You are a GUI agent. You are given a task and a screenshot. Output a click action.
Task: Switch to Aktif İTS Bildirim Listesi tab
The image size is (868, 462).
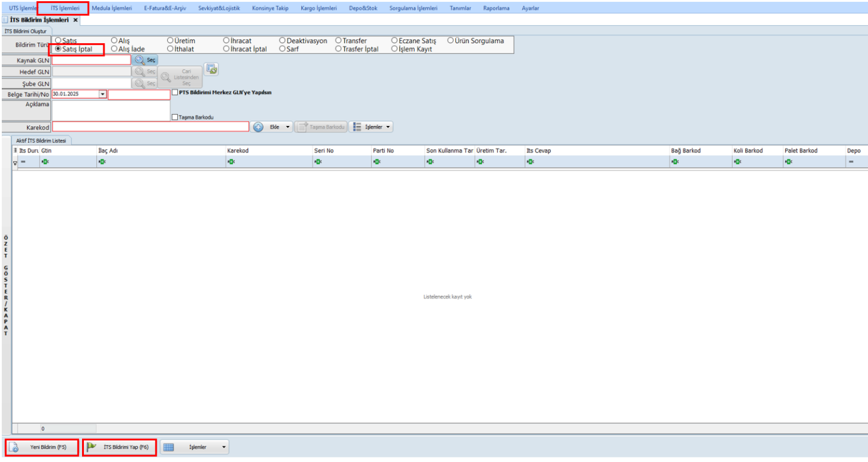click(41, 141)
